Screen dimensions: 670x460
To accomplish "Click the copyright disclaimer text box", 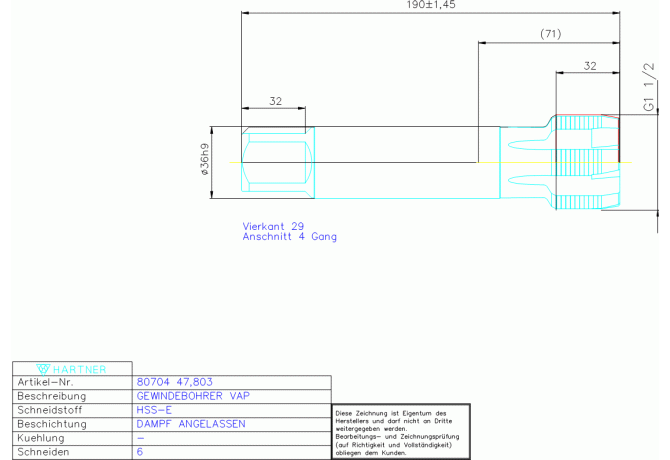I will (x=400, y=432).
